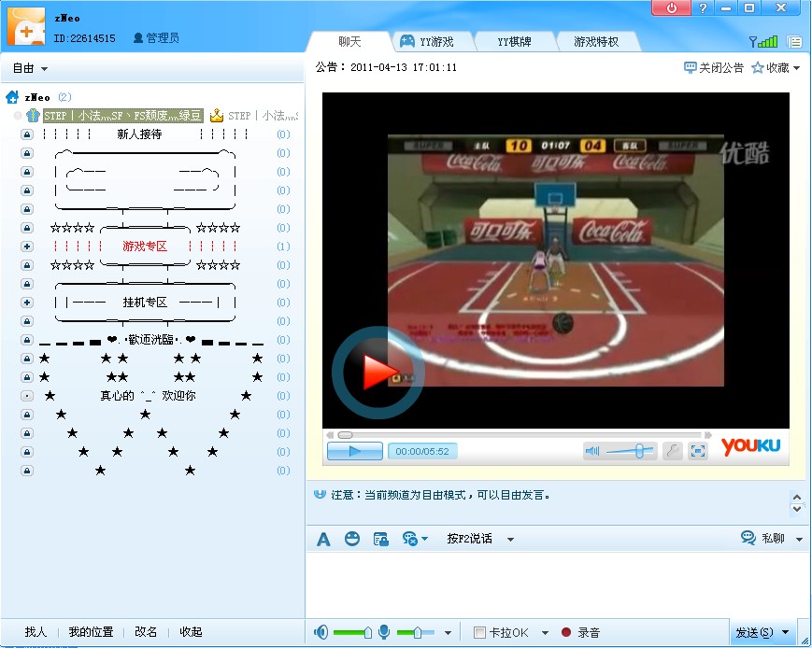
Task: Click the large red play overlay button
Action: pyautogui.click(x=378, y=373)
